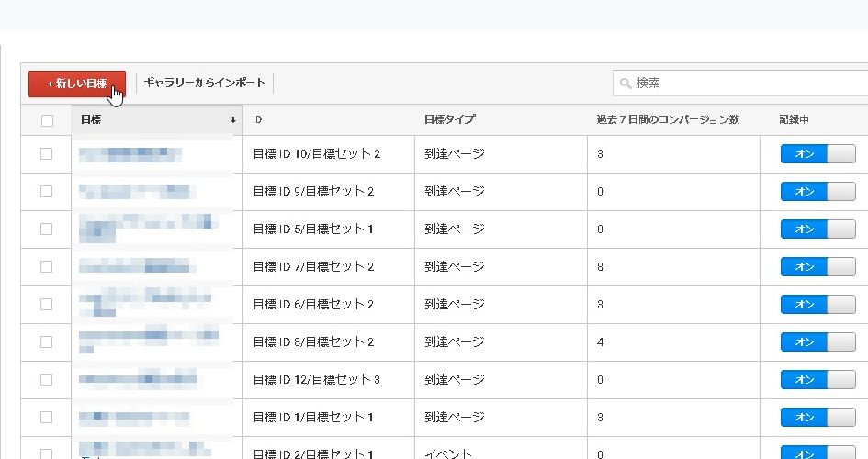Image resolution: width=868 pixels, height=459 pixels.
Task: Check the box for 目標 ID 10 row
Action: [47, 154]
